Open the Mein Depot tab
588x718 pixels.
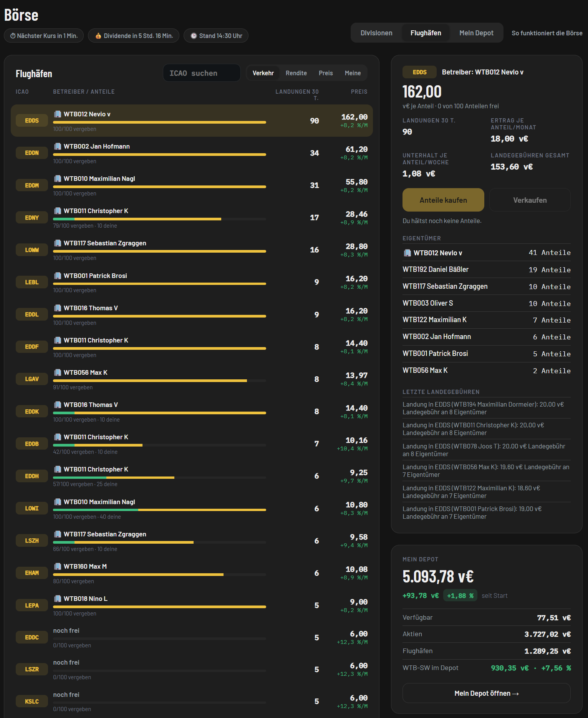click(x=476, y=33)
